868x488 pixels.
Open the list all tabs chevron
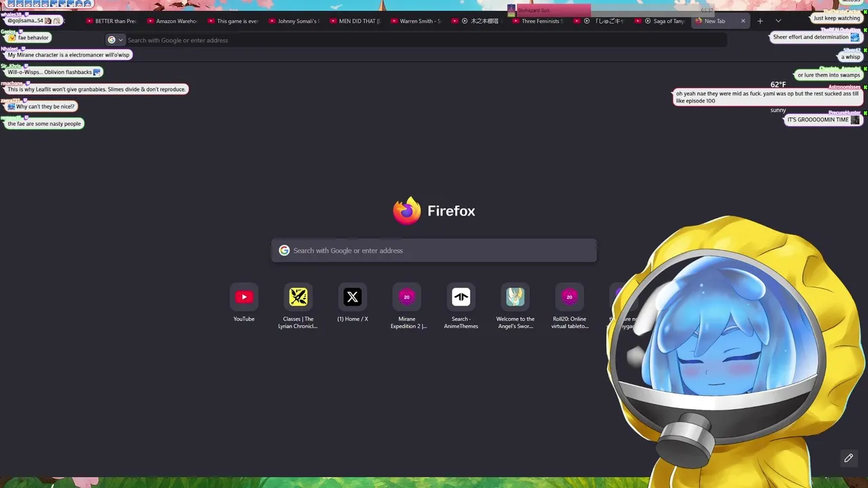point(778,21)
